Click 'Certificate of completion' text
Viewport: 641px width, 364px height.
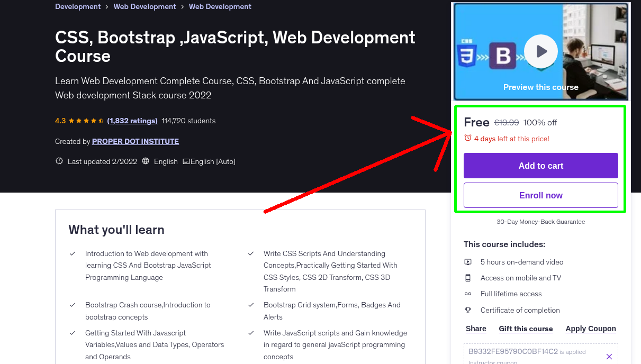click(x=520, y=310)
